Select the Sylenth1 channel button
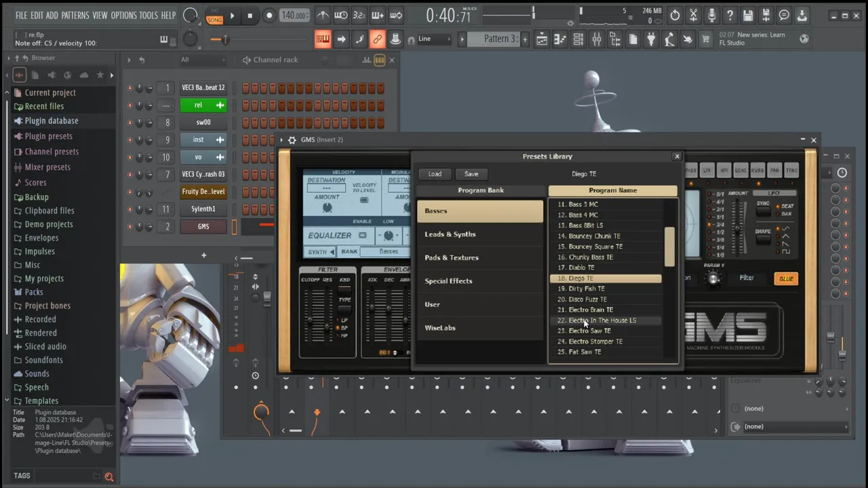 point(203,209)
